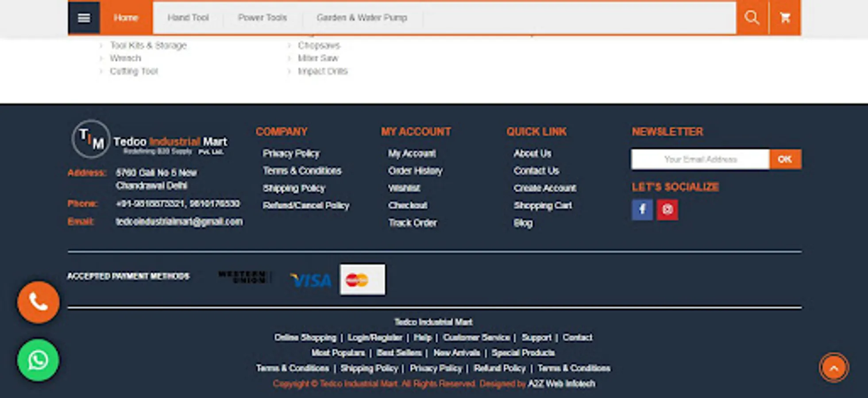This screenshot has width=868, height=398.
Task: Open the hamburger menu in the navigation bar
Action: tap(84, 18)
